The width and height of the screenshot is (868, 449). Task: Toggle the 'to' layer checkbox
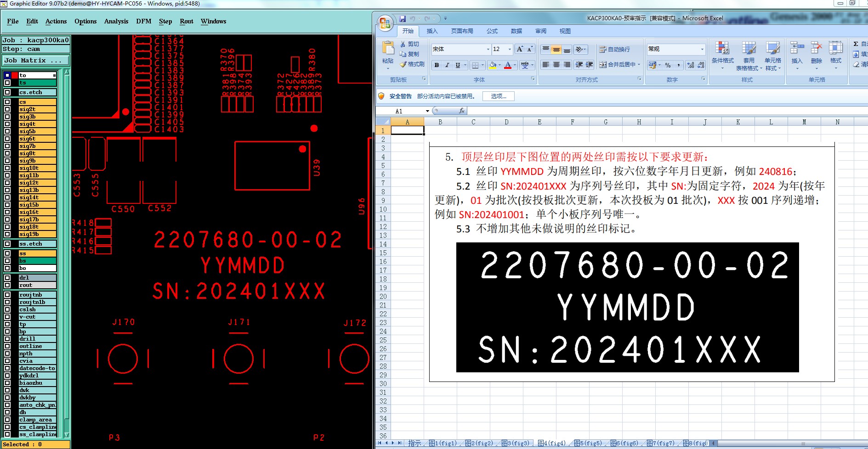[7, 75]
